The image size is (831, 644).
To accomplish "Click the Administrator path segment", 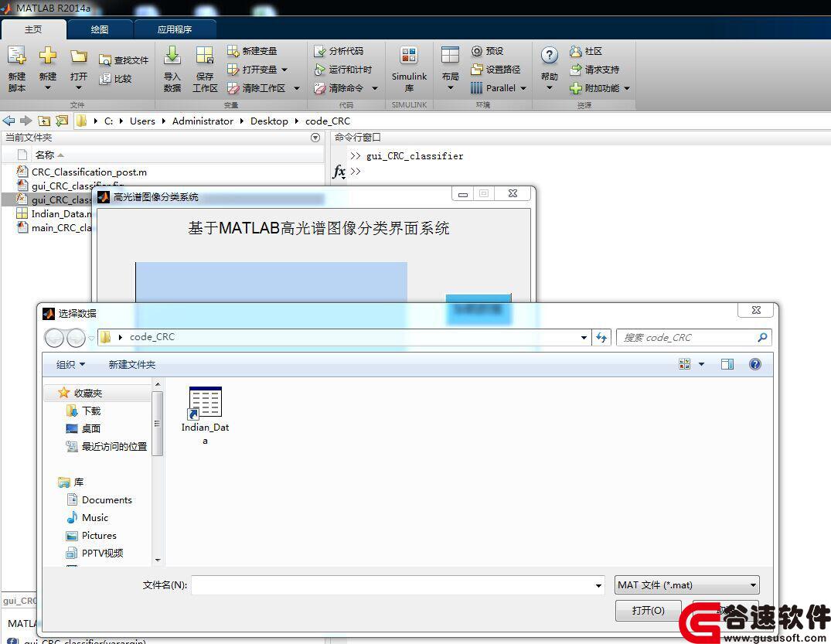I will click(x=203, y=121).
